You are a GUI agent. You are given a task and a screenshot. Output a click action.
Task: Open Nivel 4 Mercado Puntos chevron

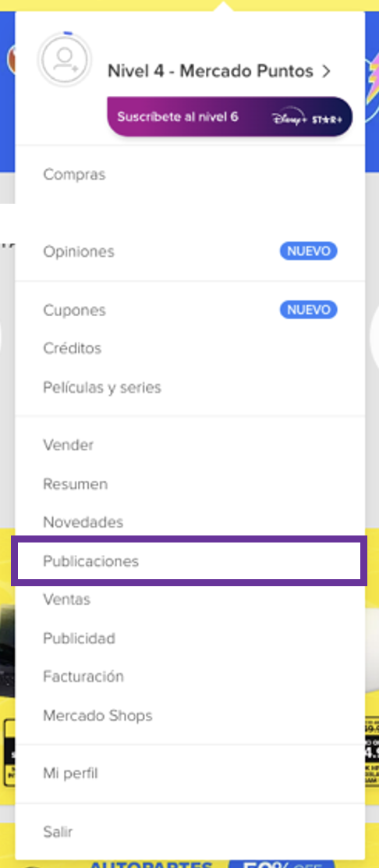(x=327, y=71)
